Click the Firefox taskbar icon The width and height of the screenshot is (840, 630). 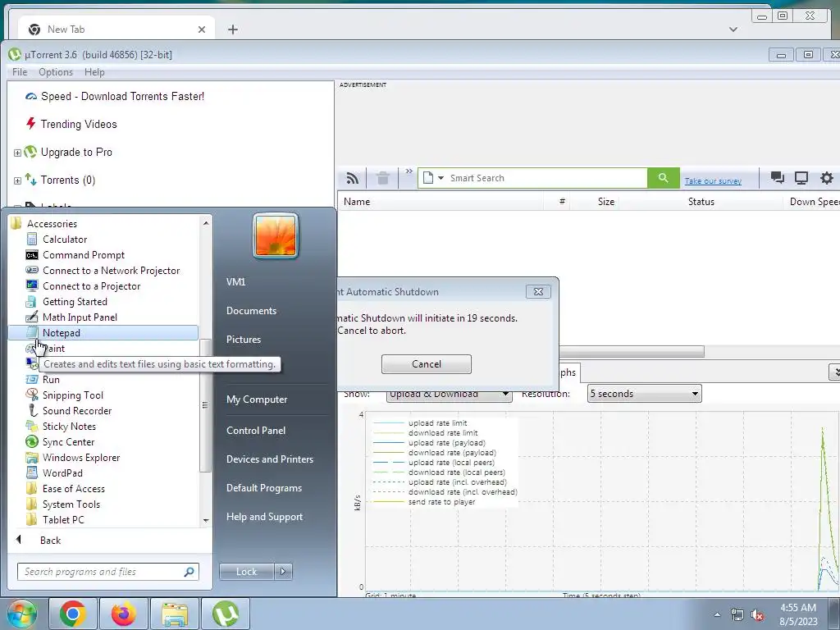[123, 614]
